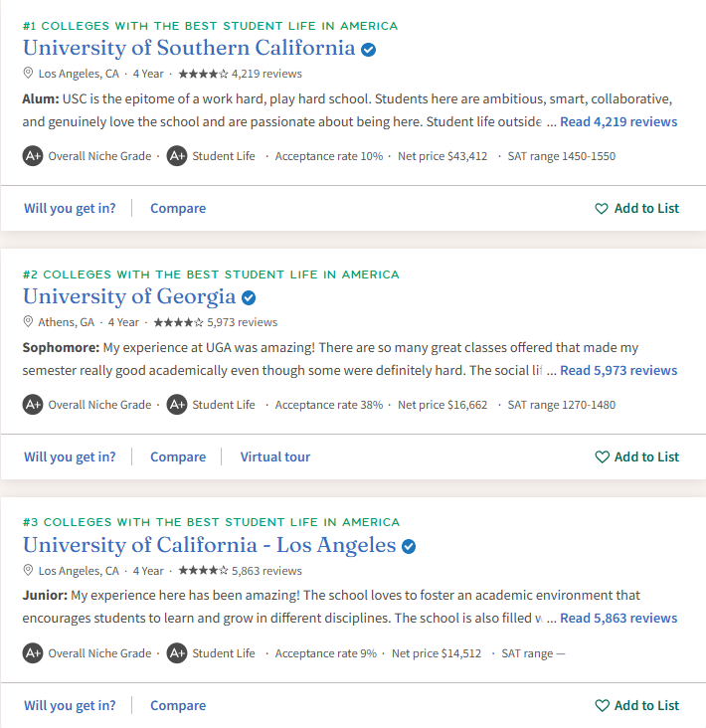Click USC's Overall Niche Grade A+ badge
Image resolution: width=706 pixels, height=728 pixels.
pyautogui.click(x=33, y=156)
